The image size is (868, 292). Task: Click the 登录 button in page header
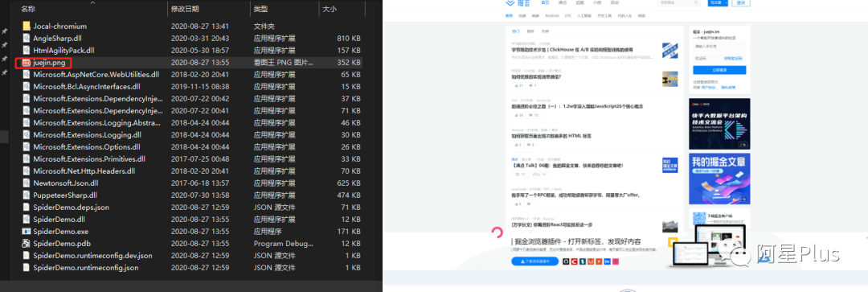pyautogui.click(x=740, y=2)
